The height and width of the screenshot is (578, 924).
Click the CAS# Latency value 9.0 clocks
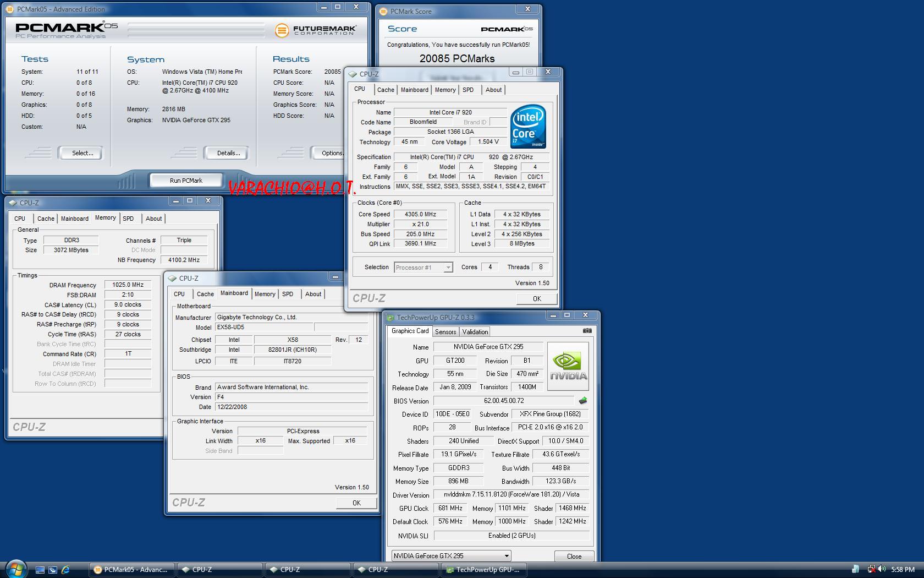click(x=128, y=304)
